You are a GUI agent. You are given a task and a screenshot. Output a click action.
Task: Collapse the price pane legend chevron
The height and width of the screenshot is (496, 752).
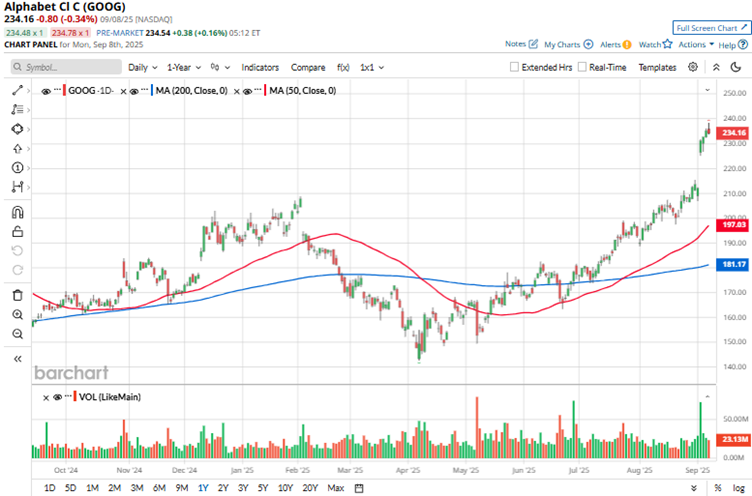(707, 90)
